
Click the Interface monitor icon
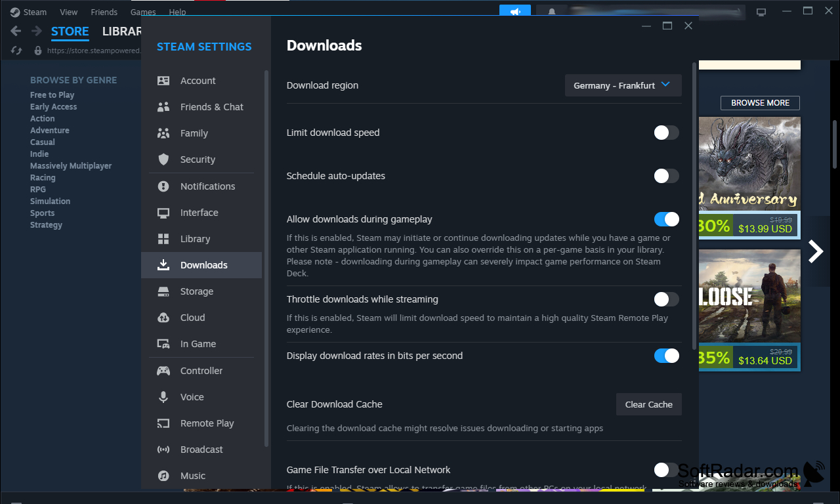tap(163, 213)
